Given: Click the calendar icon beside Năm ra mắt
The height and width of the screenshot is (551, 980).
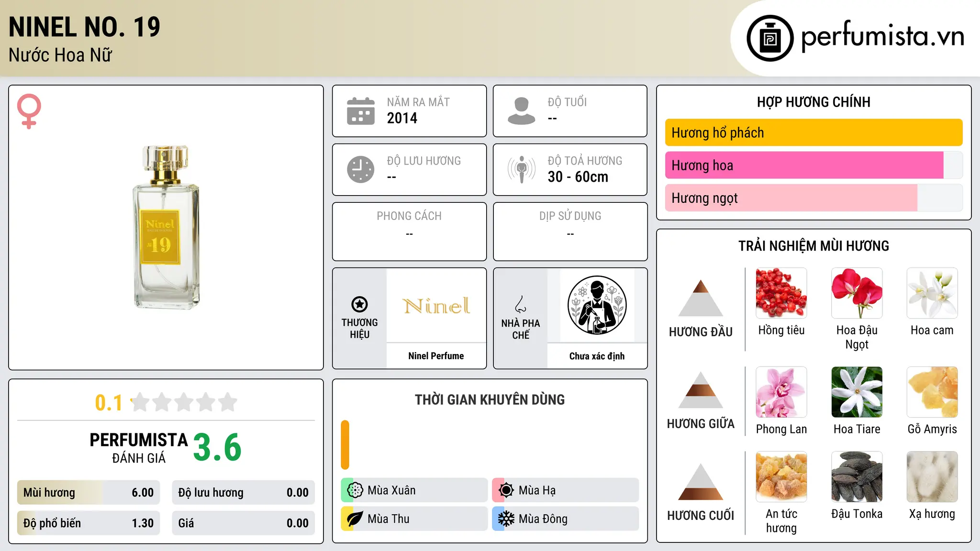Looking at the screenshot, I should [361, 111].
